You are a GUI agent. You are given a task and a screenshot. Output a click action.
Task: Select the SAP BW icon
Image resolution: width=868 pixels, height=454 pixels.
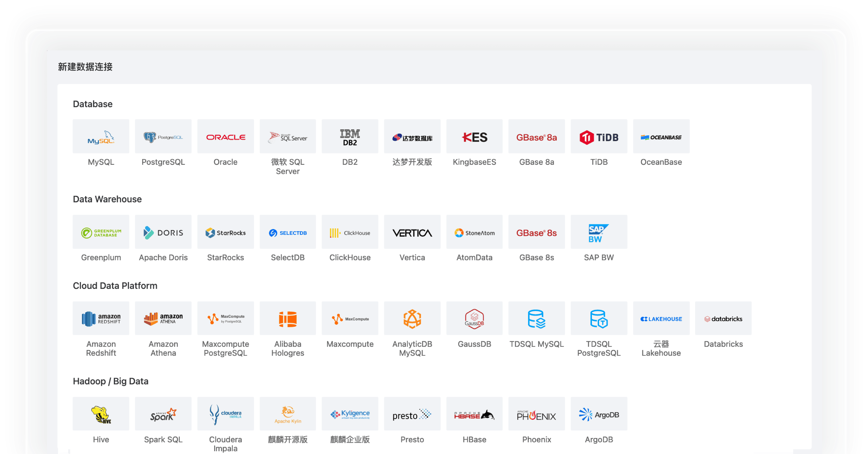coord(599,232)
